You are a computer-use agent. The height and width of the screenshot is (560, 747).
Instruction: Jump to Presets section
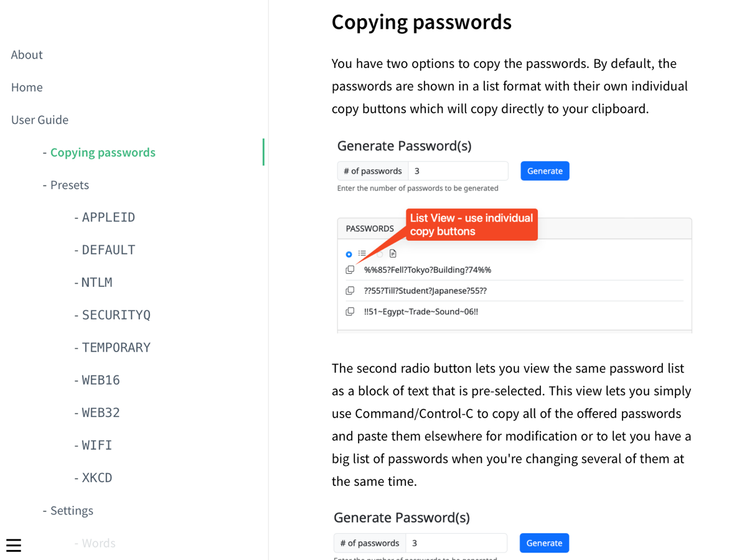69,185
